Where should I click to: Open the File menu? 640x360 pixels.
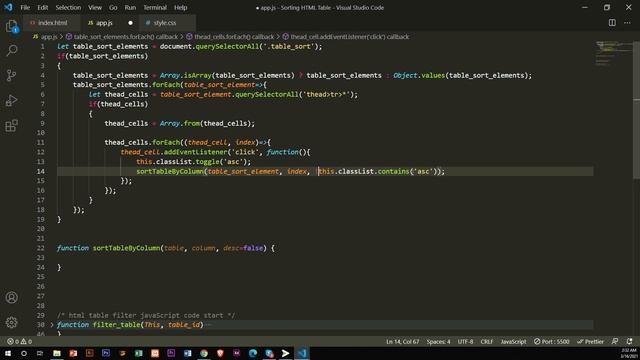coord(25,7)
